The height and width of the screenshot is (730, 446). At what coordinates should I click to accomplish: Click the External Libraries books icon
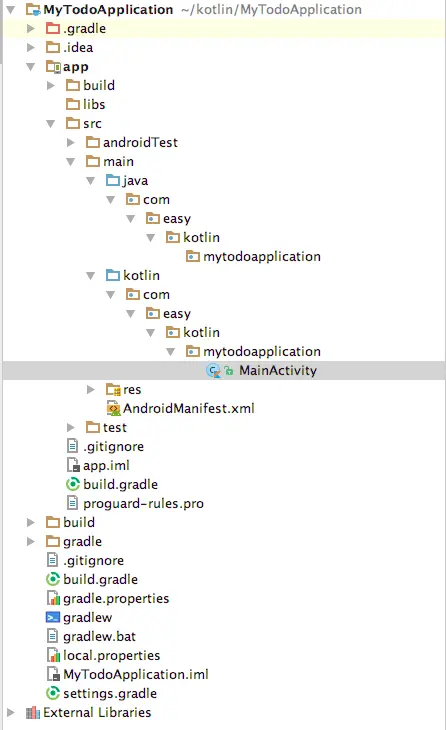point(33,712)
